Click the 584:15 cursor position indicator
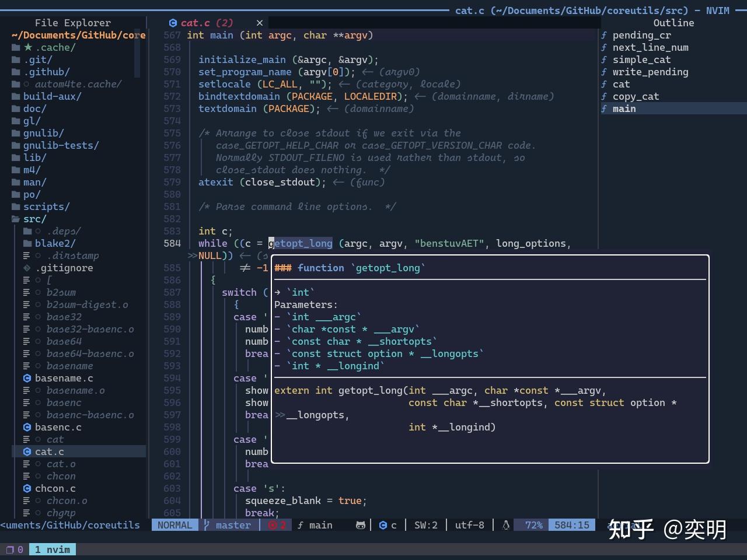Viewport: 747px width, 560px height. pyautogui.click(x=572, y=525)
